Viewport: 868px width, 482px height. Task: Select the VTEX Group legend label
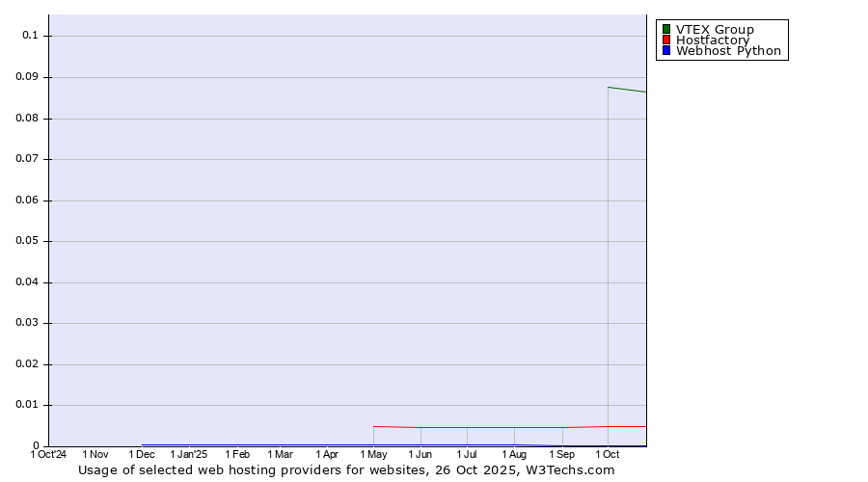715,29
